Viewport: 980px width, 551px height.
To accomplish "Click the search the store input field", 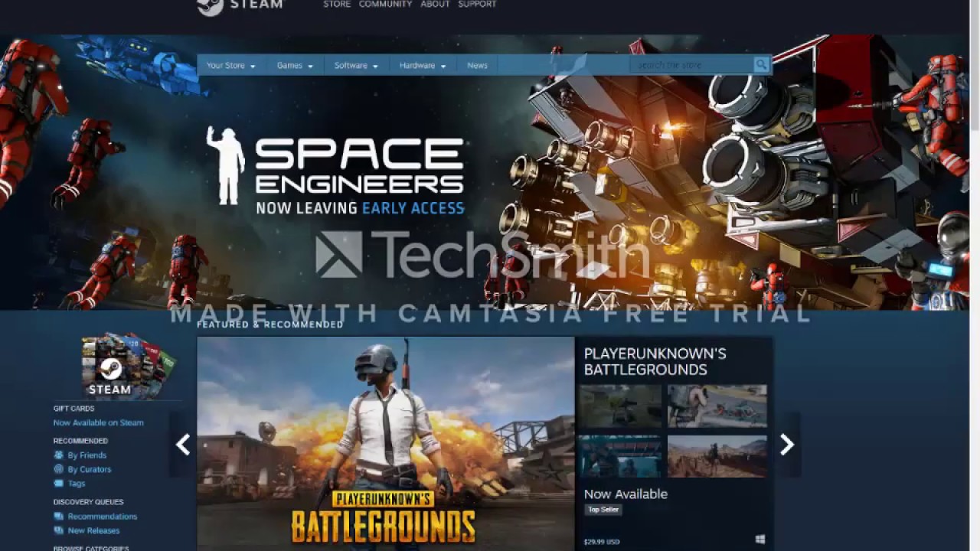I will tap(691, 65).
